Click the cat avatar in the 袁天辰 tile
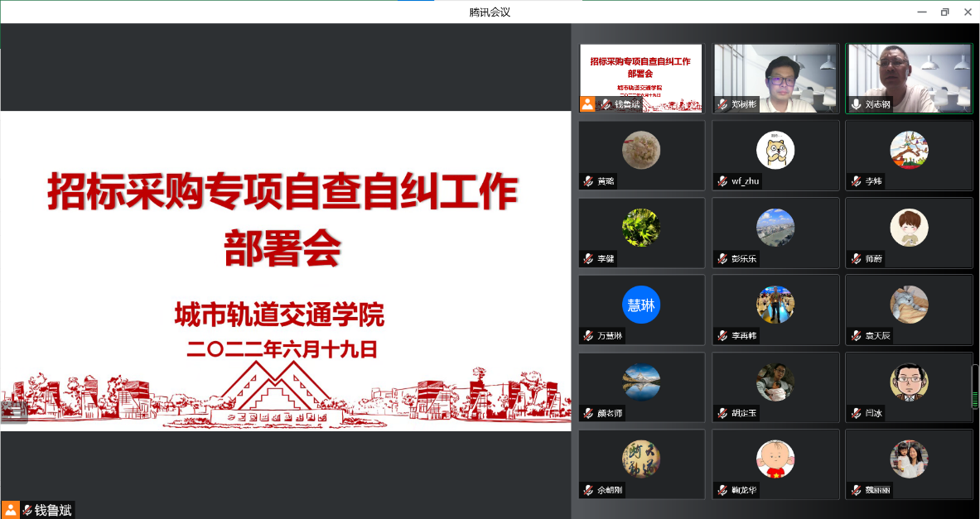This screenshot has width=980, height=519. [909, 305]
